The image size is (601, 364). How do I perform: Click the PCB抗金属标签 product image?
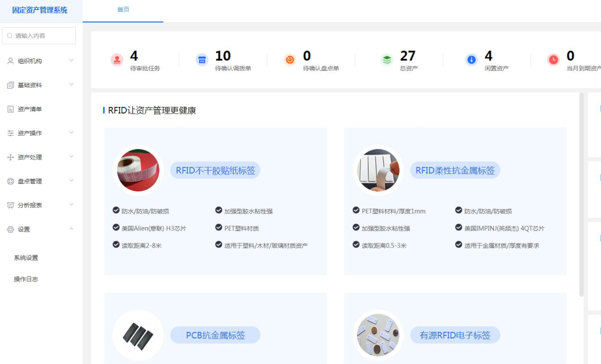click(x=139, y=335)
